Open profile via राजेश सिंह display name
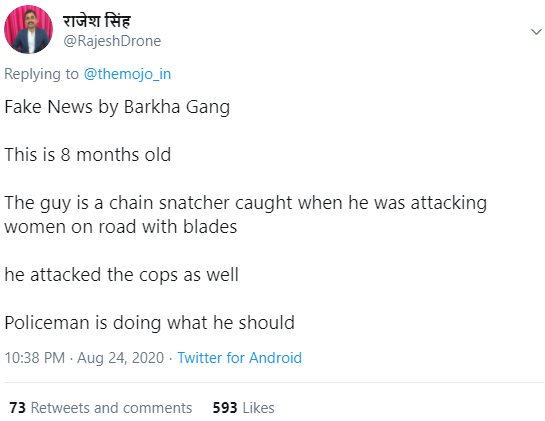Image resolution: width=545 pixels, height=421 pixels. coord(97,21)
